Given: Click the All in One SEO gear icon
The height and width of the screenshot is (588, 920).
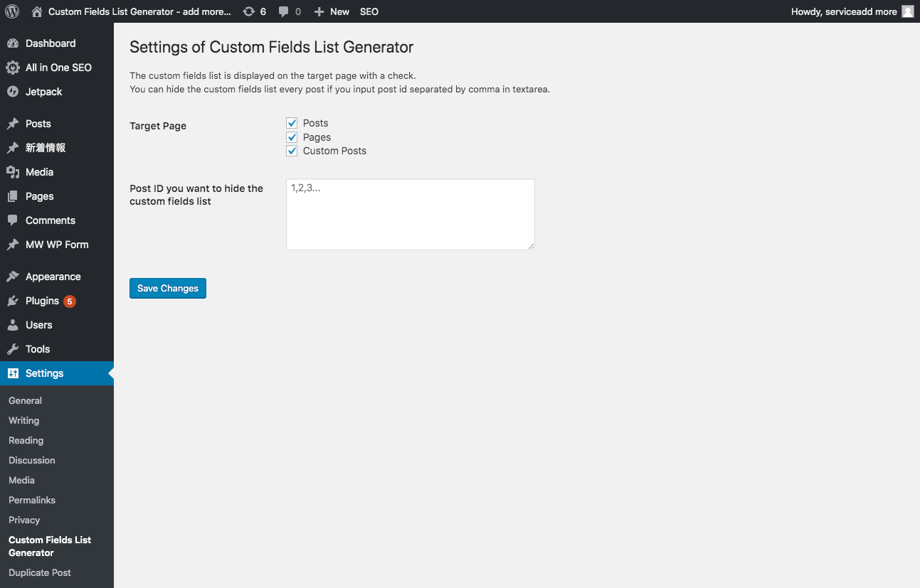Looking at the screenshot, I should (x=13, y=68).
